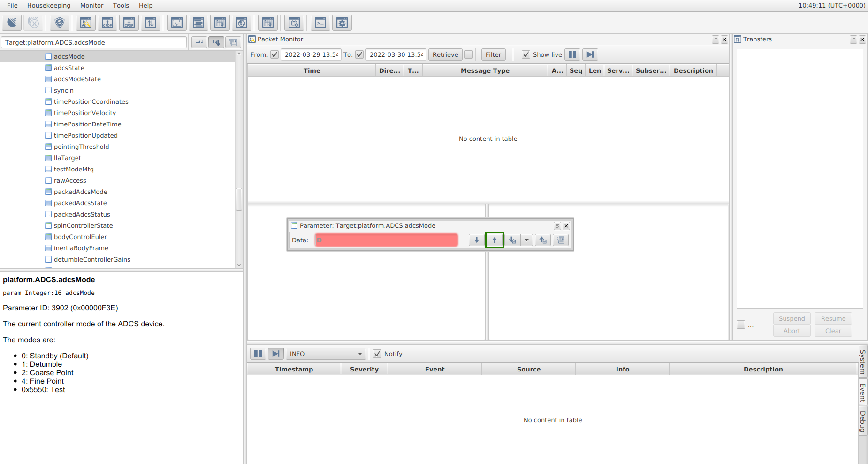Open the Housekeeping menu
The image size is (868, 464).
pos(49,5)
